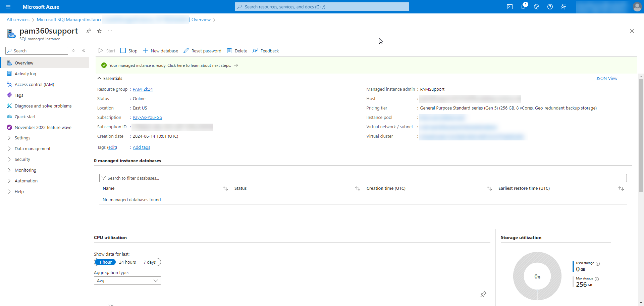The width and height of the screenshot is (644, 306).
Task: Open the notifications bell
Action: pos(523,7)
